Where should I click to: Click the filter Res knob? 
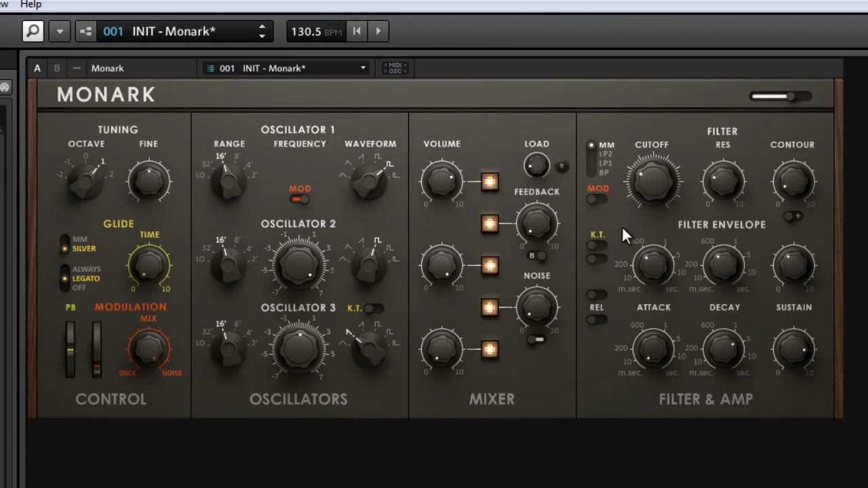click(723, 180)
